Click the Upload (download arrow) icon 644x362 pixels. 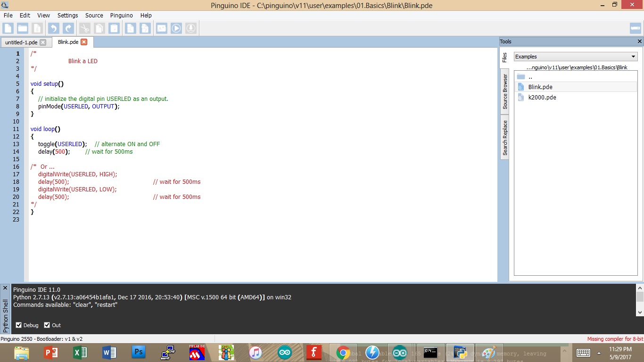click(190, 28)
